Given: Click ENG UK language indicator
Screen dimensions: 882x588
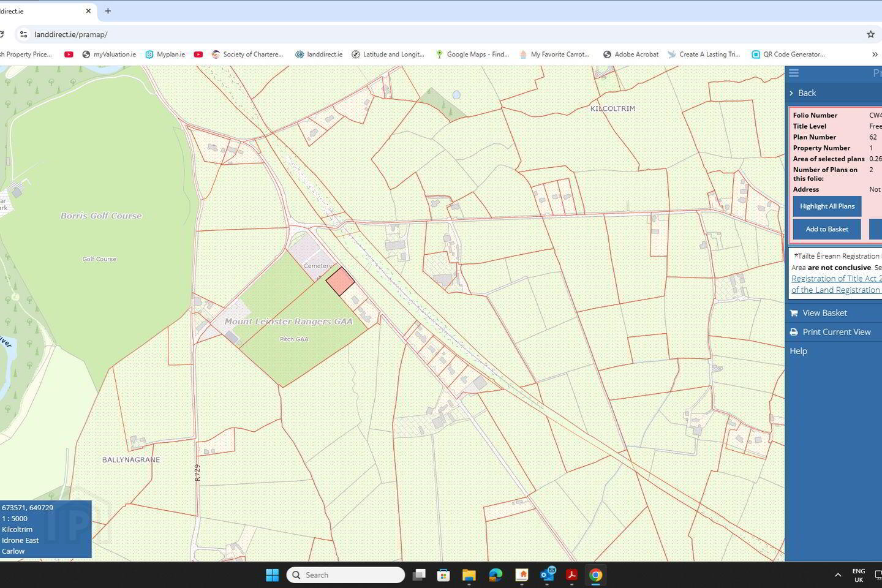Looking at the screenshot, I should [x=859, y=575].
